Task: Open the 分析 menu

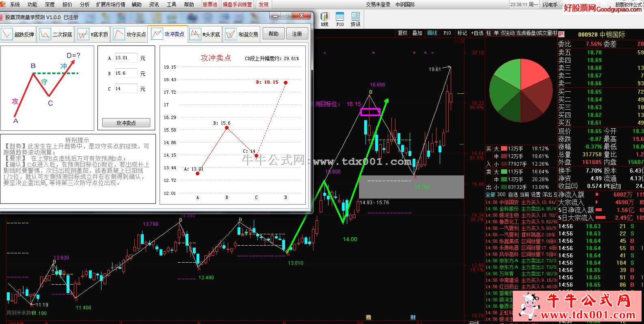Action: (84, 4)
